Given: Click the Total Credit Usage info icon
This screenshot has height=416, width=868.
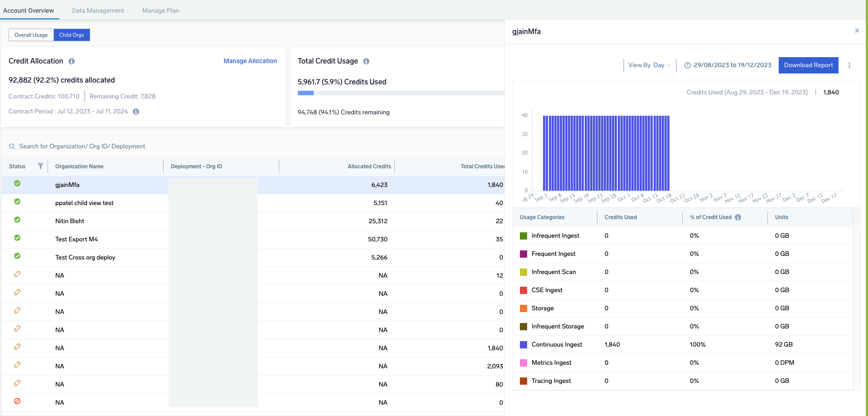Looking at the screenshot, I should (366, 61).
